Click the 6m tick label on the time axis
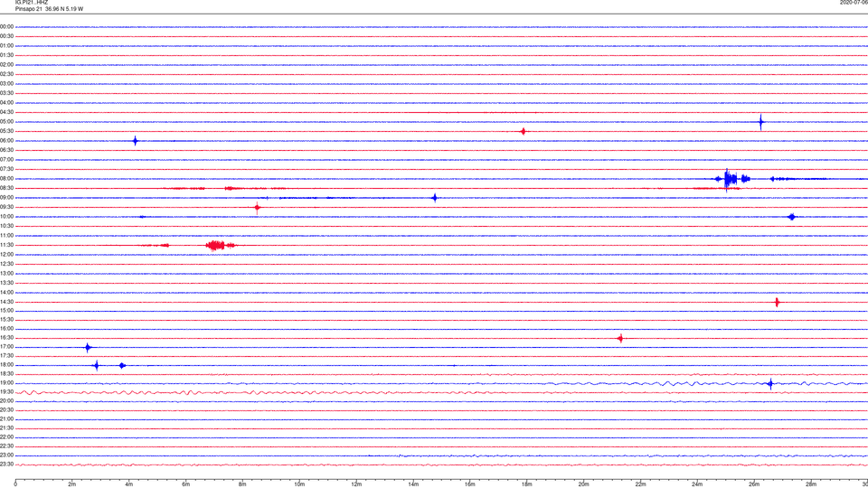 [x=186, y=484]
